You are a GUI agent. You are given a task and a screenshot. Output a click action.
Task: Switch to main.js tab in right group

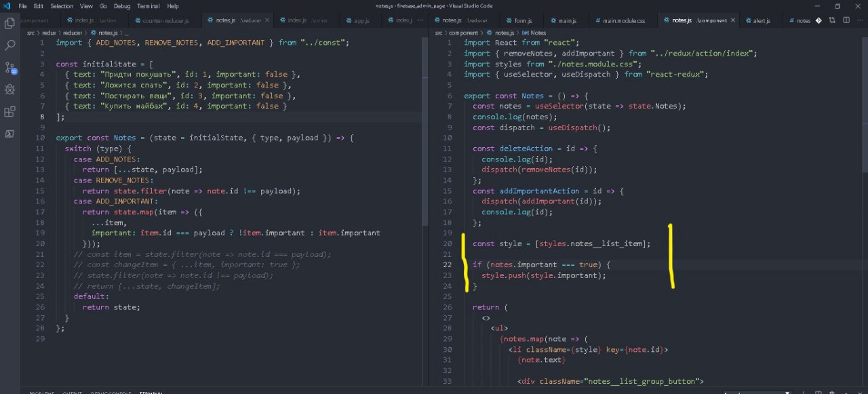pos(568,20)
